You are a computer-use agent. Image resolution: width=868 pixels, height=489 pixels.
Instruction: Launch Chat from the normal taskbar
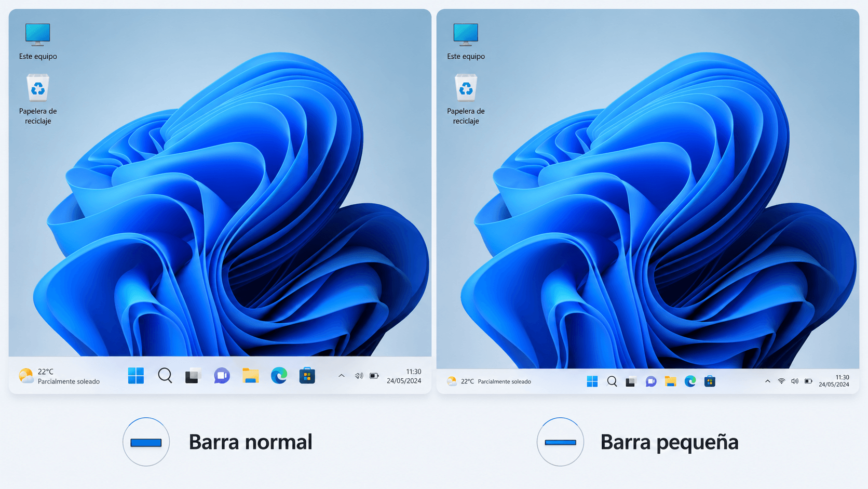point(222,376)
